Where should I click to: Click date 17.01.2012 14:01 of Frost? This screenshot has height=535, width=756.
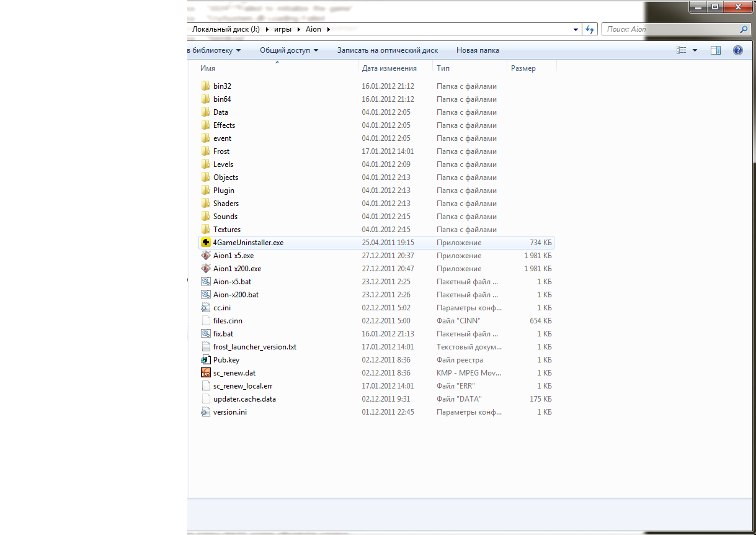tap(388, 151)
